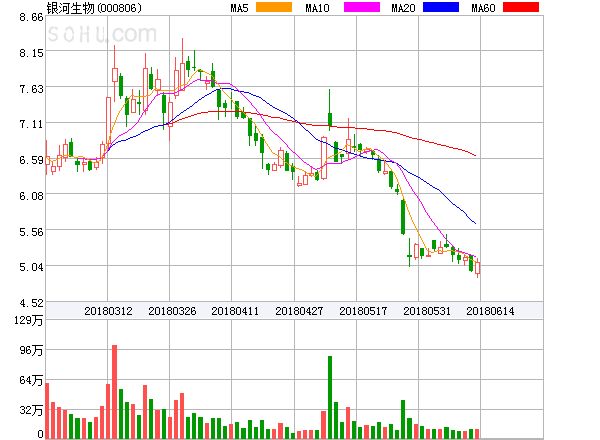Click the orange MA5 legend swatch

point(274,7)
